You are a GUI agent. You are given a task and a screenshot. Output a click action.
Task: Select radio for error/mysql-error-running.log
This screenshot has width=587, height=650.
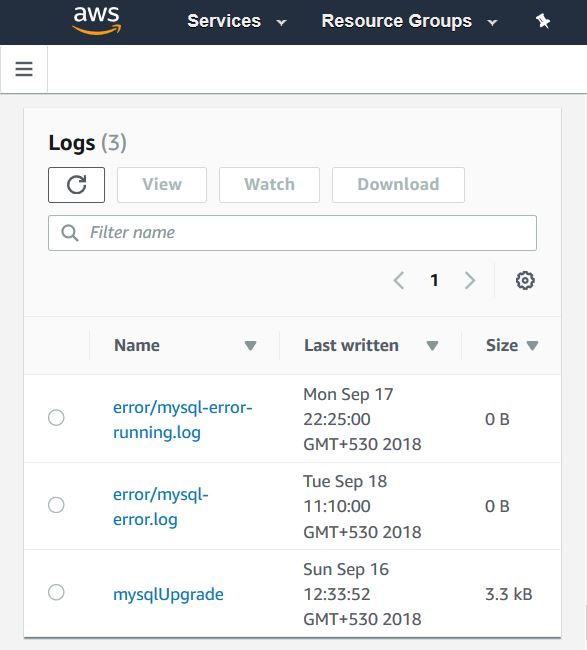(x=56, y=417)
